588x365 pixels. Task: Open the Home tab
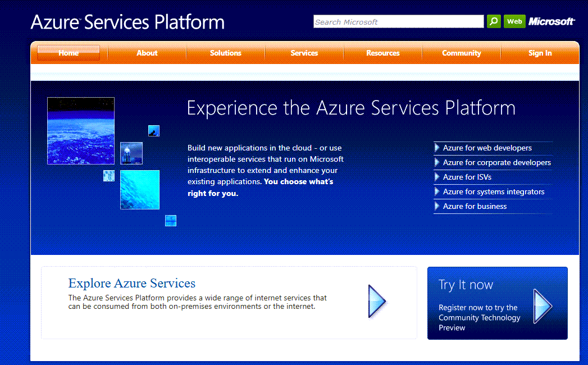[69, 53]
